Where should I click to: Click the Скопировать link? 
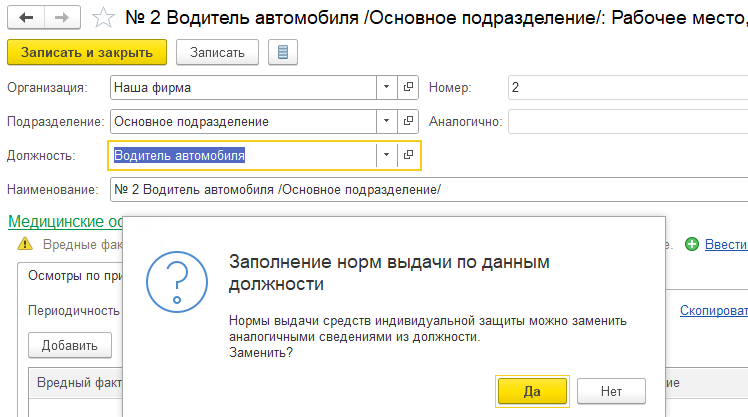713,311
